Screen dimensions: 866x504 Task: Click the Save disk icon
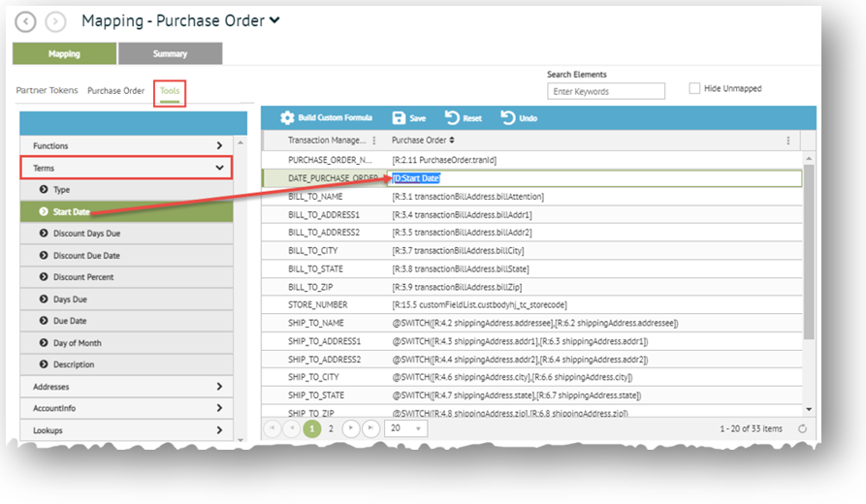tap(399, 118)
